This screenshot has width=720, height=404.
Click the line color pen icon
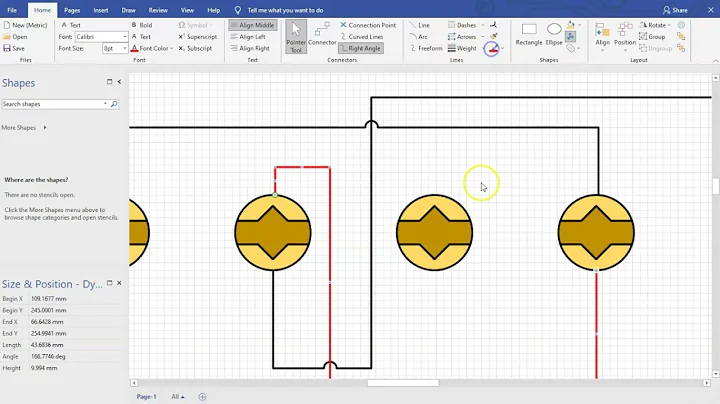[x=492, y=49]
